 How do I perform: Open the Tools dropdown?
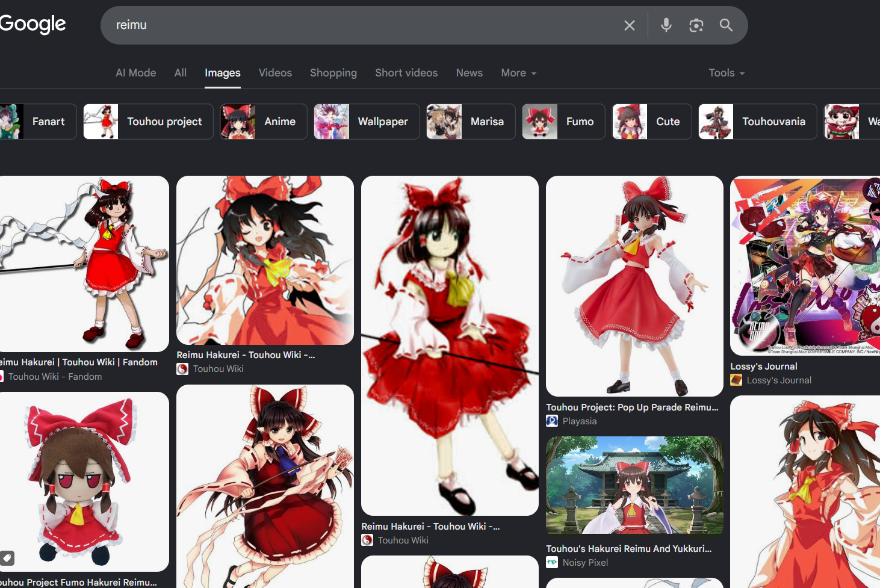tap(727, 73)
